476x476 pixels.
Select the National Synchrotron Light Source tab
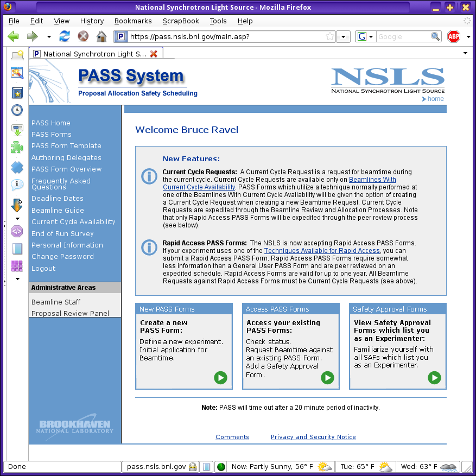(96, 54)
